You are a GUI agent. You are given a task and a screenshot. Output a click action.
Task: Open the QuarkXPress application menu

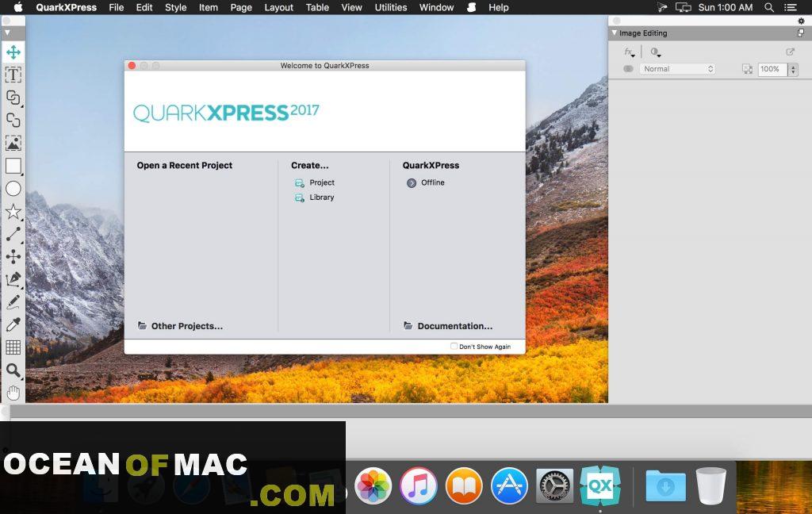click(x=67, y=7)
